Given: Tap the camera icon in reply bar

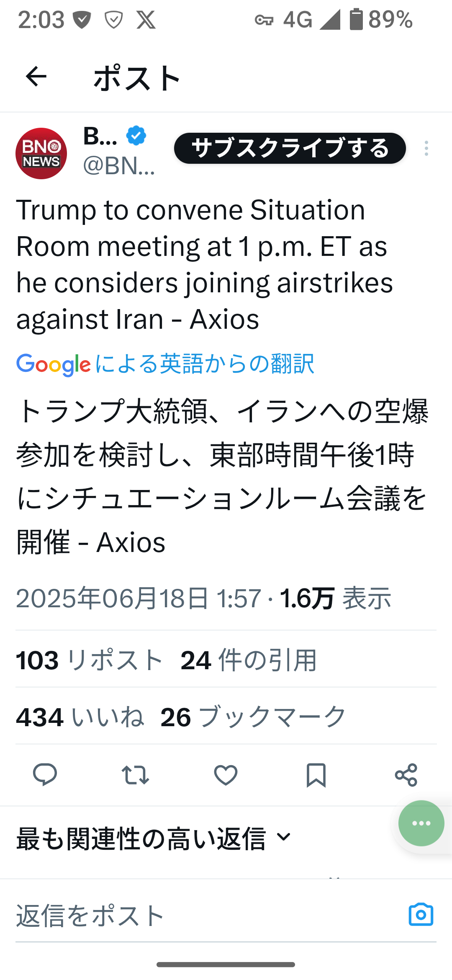Looking at the screenshot, I should click(421, 915).
